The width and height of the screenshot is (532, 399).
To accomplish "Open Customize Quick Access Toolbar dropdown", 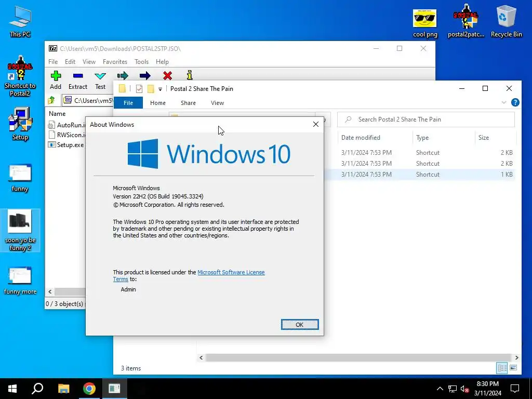I will click(x=160, y=89).
